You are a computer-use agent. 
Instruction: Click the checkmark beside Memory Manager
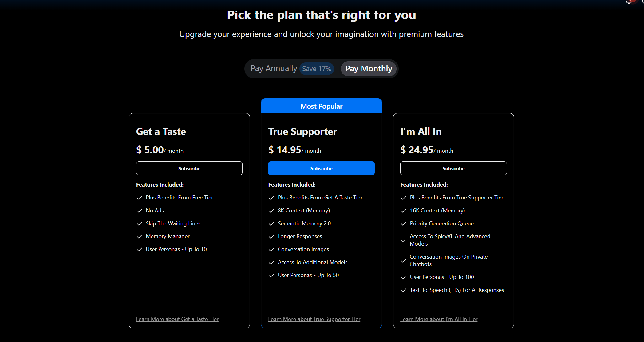[140, 236]
